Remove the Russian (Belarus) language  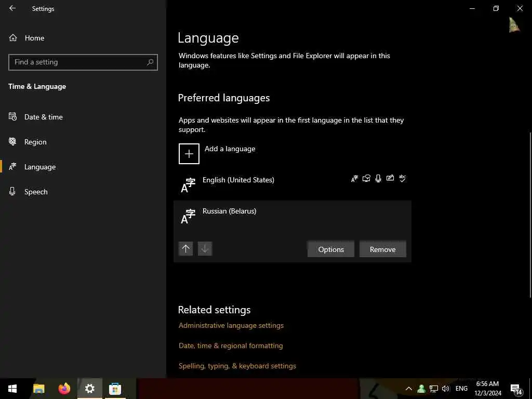383,249
